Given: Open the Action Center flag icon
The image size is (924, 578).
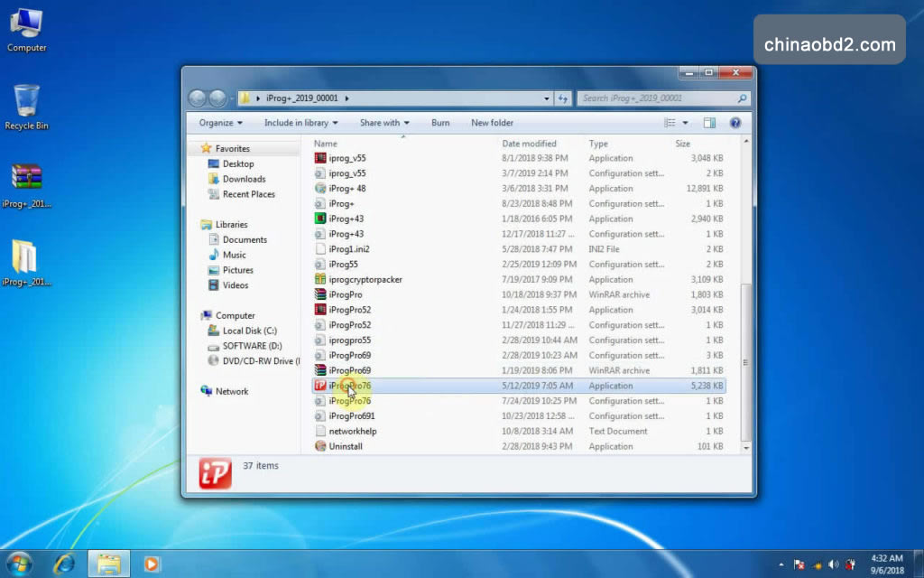Looking at the screenshot, I should point(799,564).
